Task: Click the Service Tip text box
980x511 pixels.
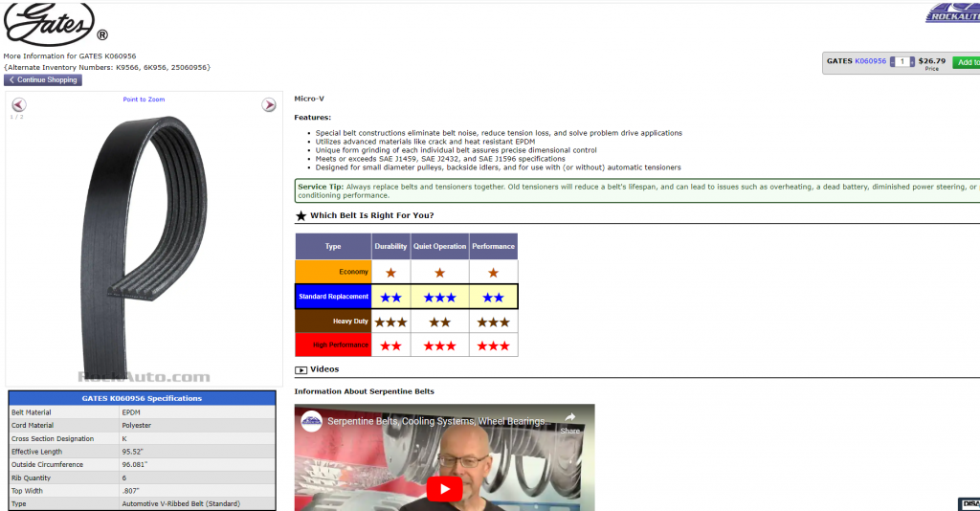Action: (637, 190)
